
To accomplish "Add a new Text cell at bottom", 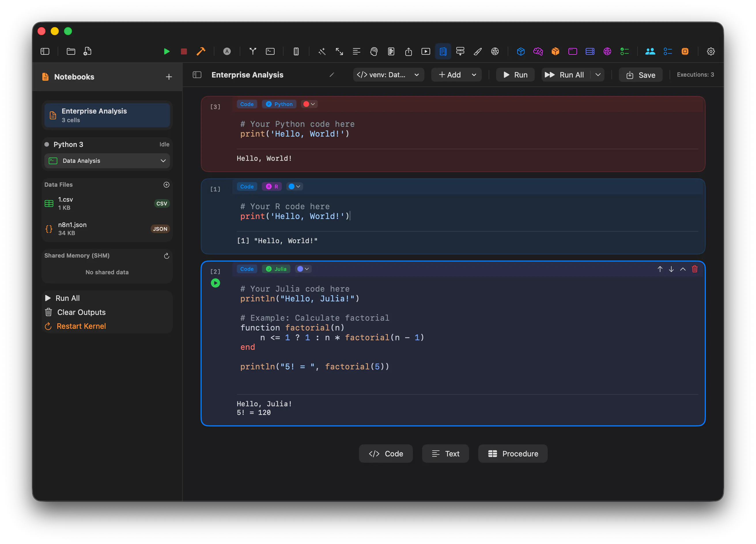I will click(445, 454).
